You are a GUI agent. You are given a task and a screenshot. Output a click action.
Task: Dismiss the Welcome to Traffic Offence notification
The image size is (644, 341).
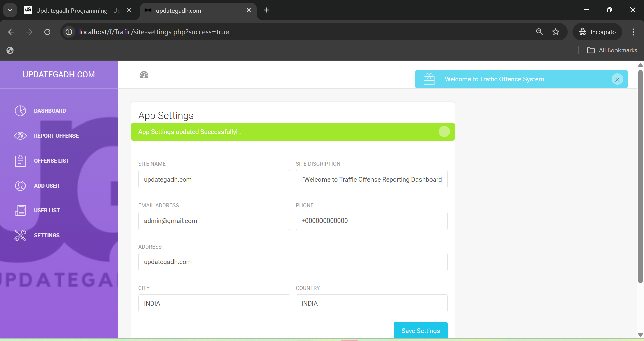pyautogui.click(x=617, y=79)
